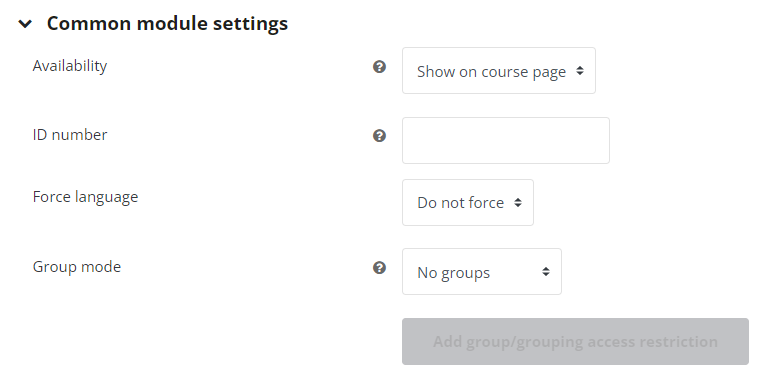Click Add group/grouping access restriction button

[576, 342]
